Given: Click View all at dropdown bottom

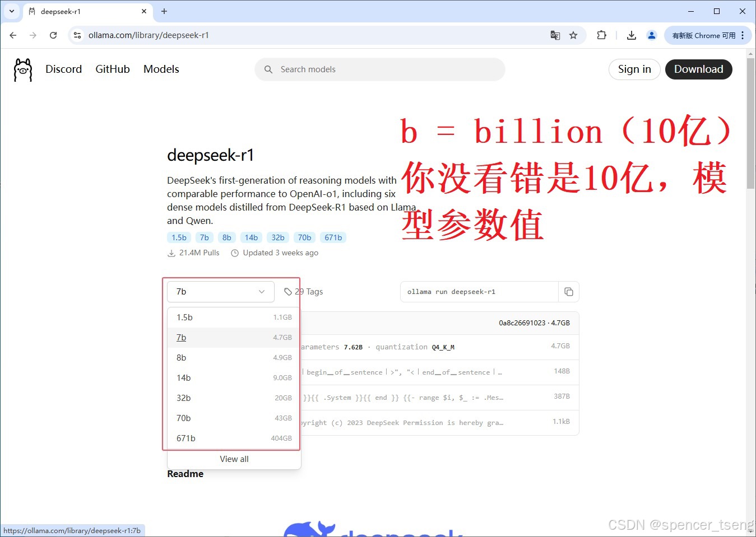Looking at the screenshot, I should [x=234, y=459].
